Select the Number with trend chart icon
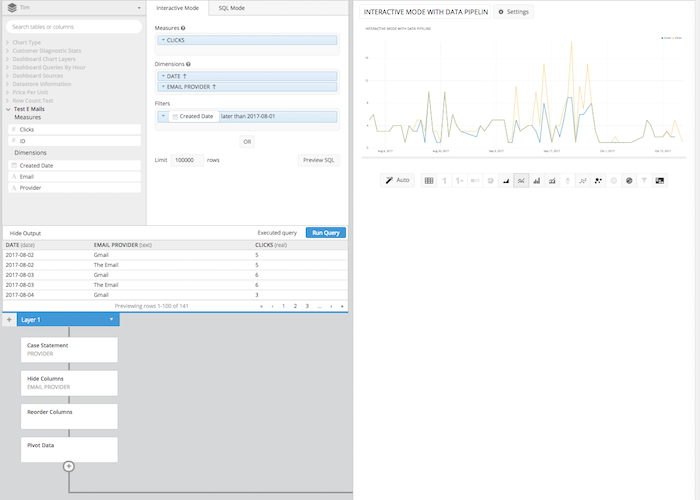The image size is (700, 500). (459, 180)
